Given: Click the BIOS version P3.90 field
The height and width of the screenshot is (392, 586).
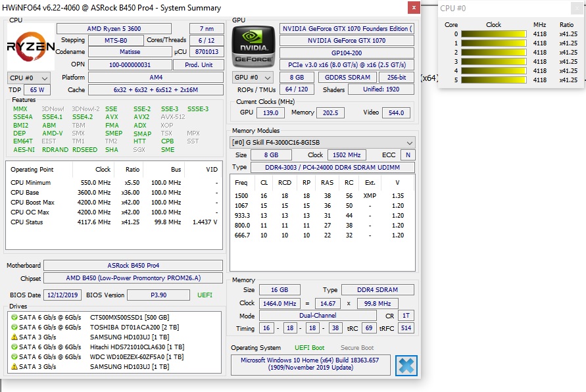Looking at the screenshot, I should [x=159, y=295].
